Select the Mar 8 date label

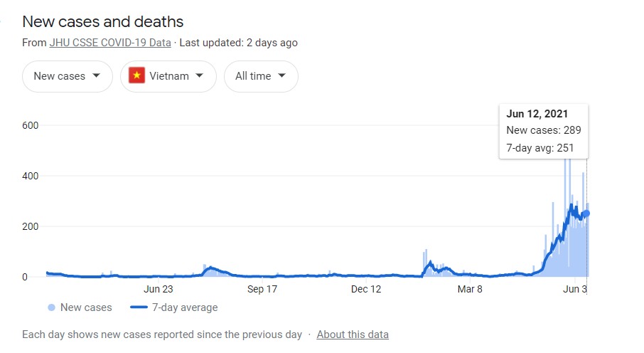[470, 289]
